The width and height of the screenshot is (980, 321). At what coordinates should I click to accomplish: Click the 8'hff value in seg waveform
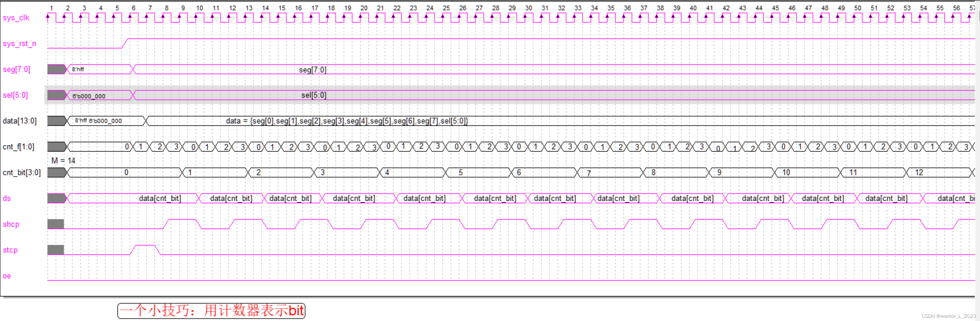(78, 69)
